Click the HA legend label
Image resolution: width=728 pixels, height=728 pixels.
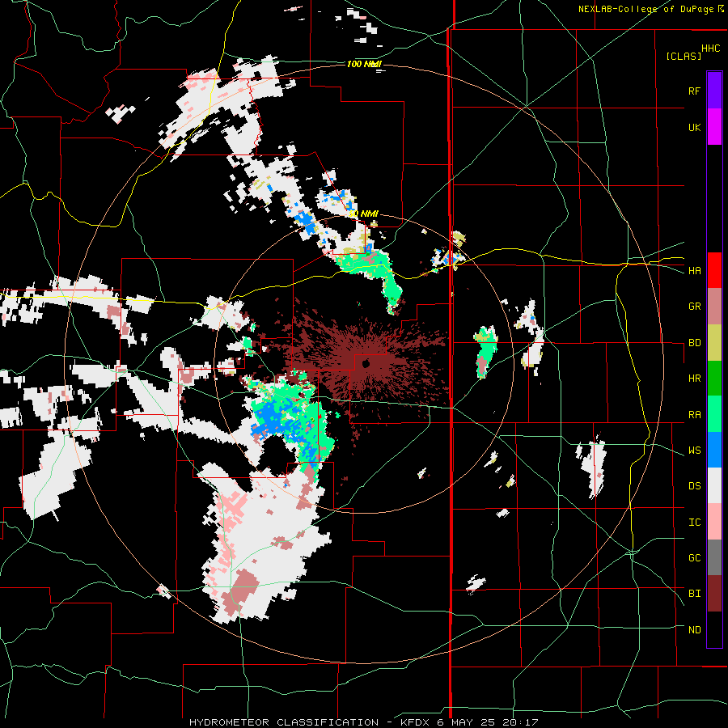click(x=694, y=271)
